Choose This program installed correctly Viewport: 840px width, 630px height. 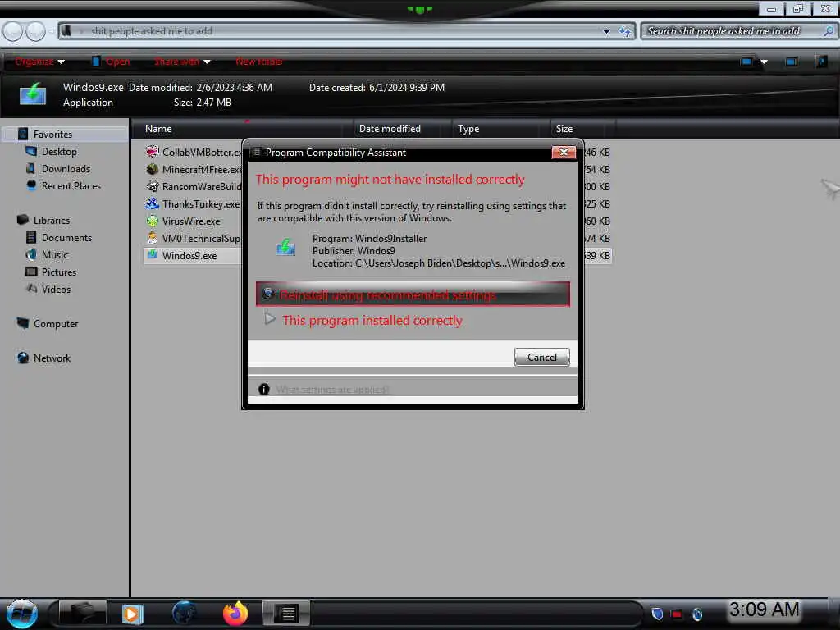pos(372,321)
